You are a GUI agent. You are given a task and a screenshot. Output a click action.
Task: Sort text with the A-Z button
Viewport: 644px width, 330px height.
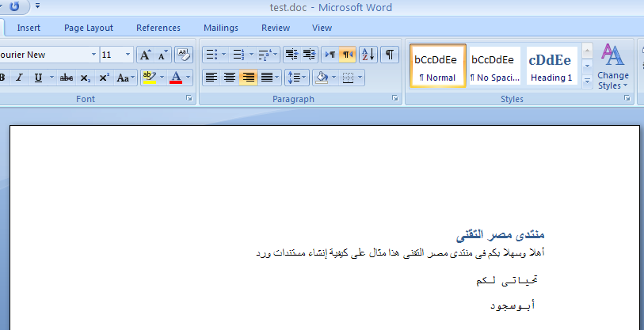368,55
